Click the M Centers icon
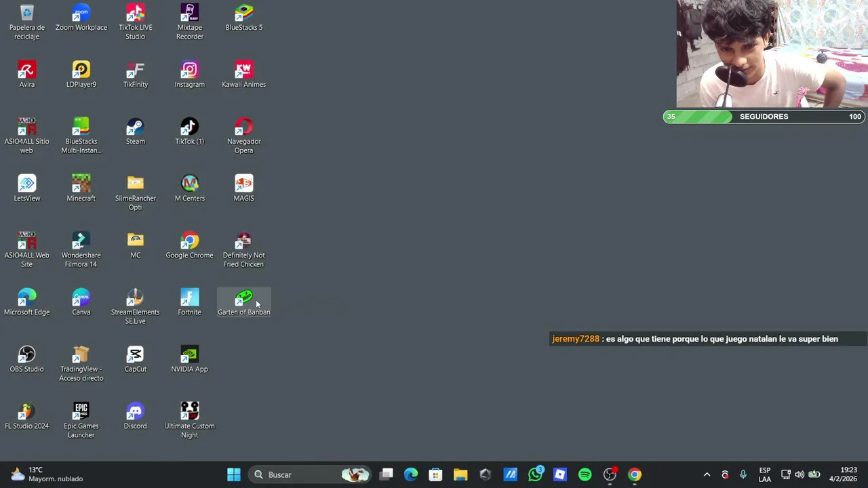The image size is (868, 488). tap(190, 188)
